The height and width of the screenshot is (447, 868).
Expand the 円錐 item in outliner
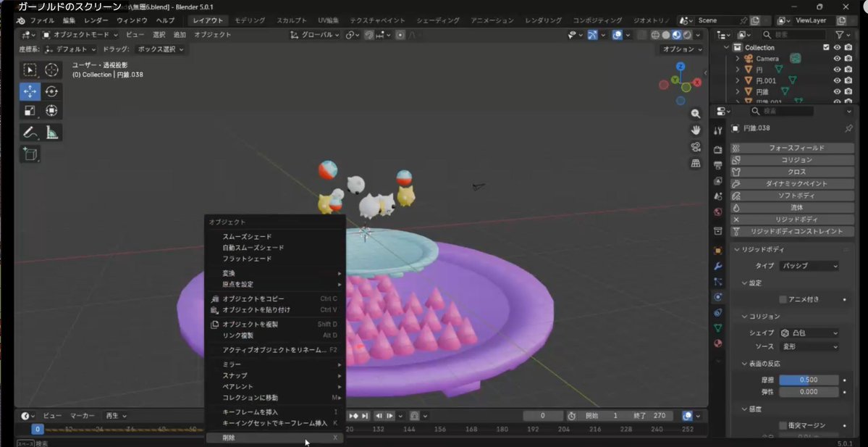(738, 91)
